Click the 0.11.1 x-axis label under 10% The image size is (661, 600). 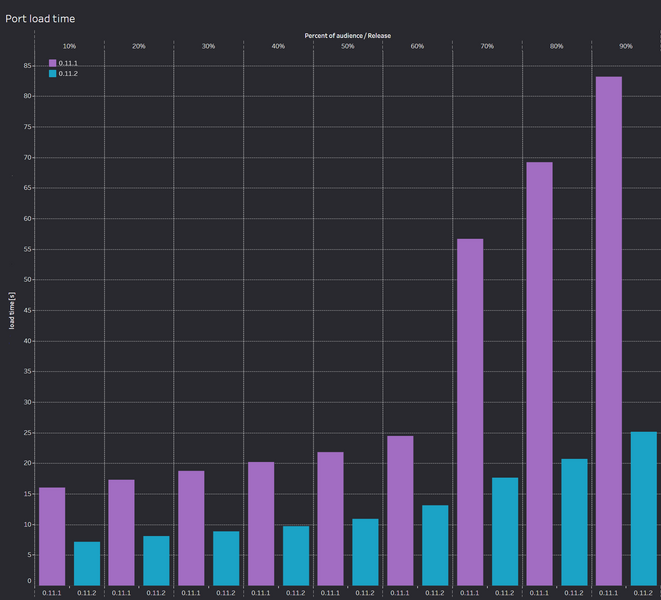[51, 593]
